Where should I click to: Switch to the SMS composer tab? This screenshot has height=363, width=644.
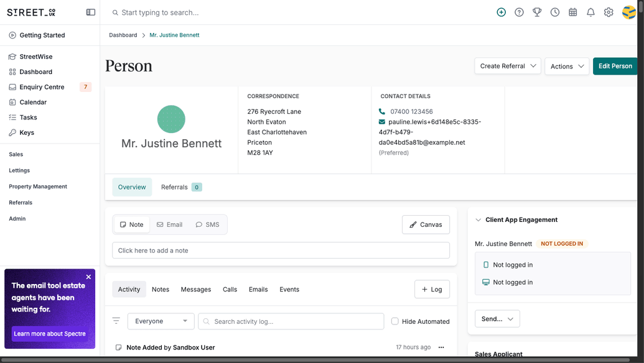click(207, 225)
